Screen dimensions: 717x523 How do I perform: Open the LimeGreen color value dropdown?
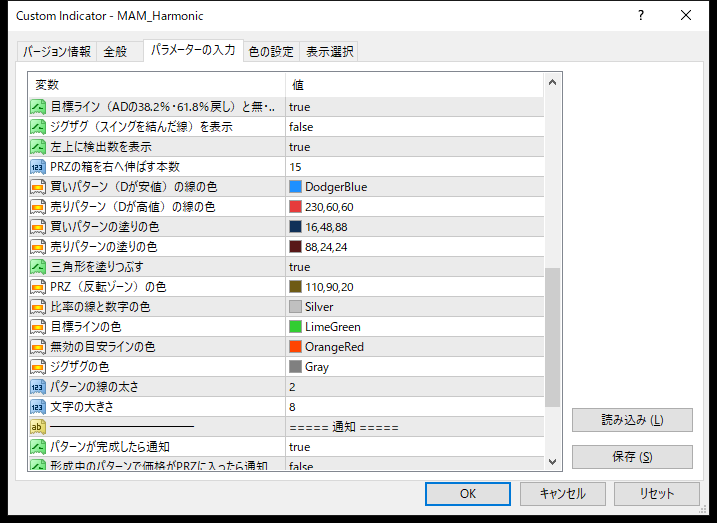pyautogui.click(x=414, y=327)
